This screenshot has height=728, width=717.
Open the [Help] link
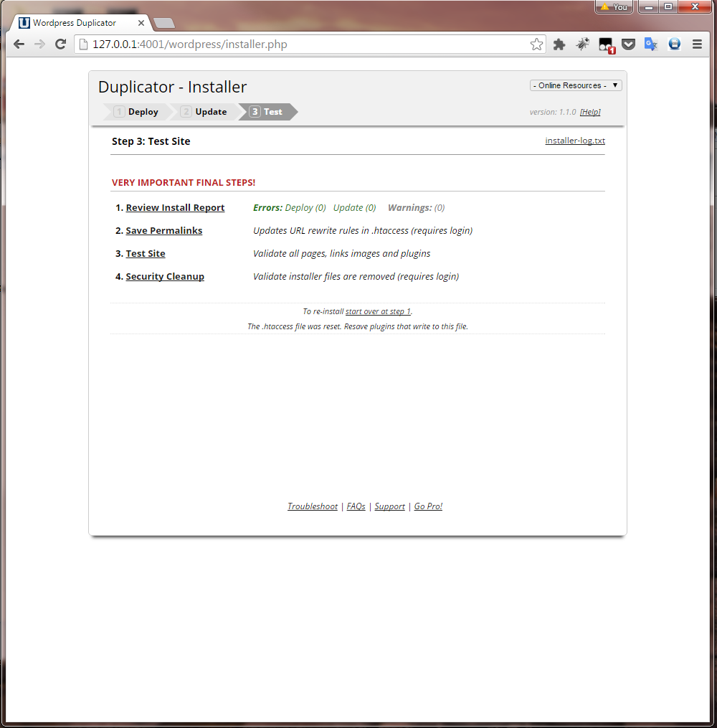590,112
